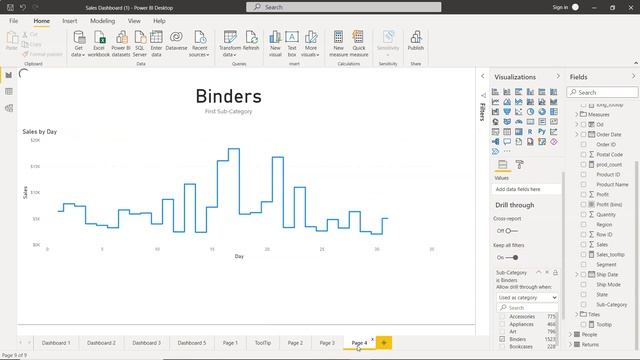The width and height of the screenshot is (640, 360).
Task: Add a new report page
Action: coord(384,343)
